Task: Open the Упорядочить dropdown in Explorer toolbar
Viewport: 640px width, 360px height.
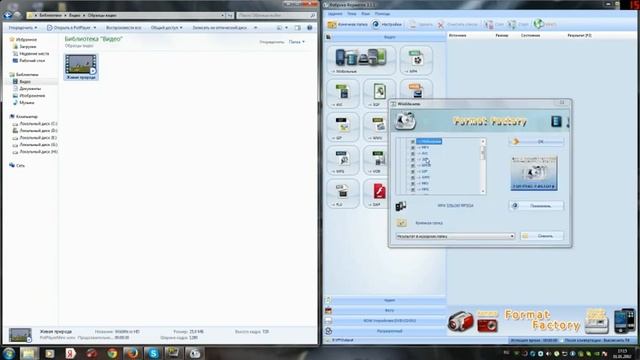Action: click(23, 28)
